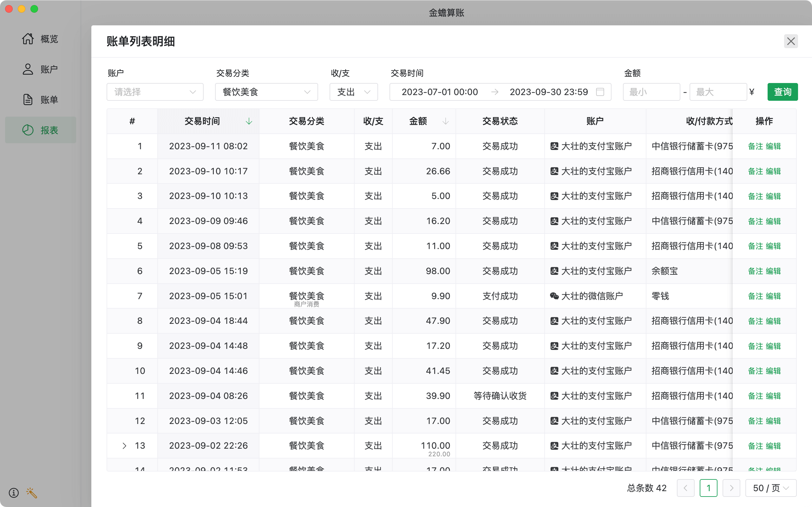
Task: Click the magic wand icon at bottom left
Action: [x=31, y=492]
